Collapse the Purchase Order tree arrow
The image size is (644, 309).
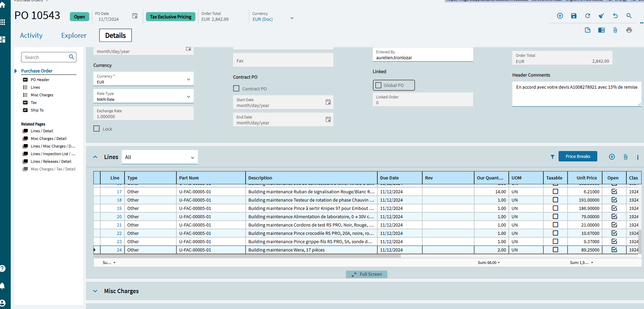coord(16,71)
